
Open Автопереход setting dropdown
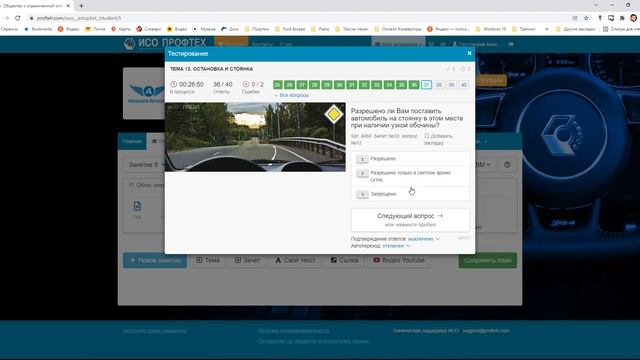pos(396,246)
